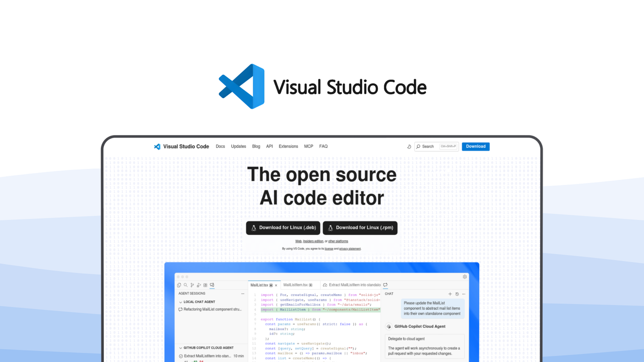Click the Visual Studio Code logo in the navbar
Viewport: 644px width, 362px height.
181,146
